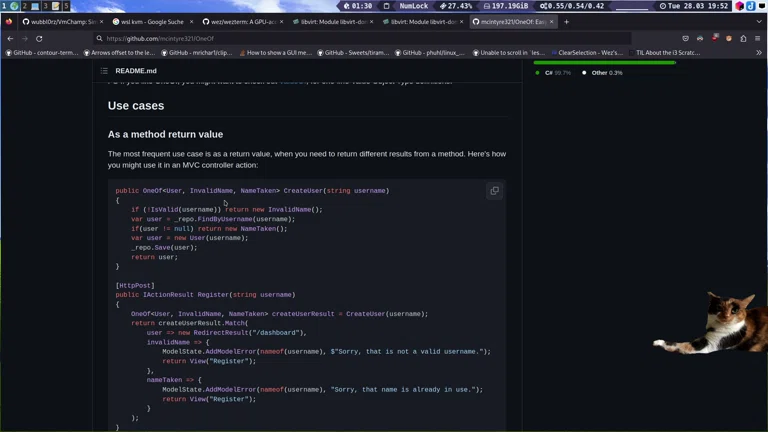
Task: Click the disk space 197.19GiB indicator
Action: 506,6
